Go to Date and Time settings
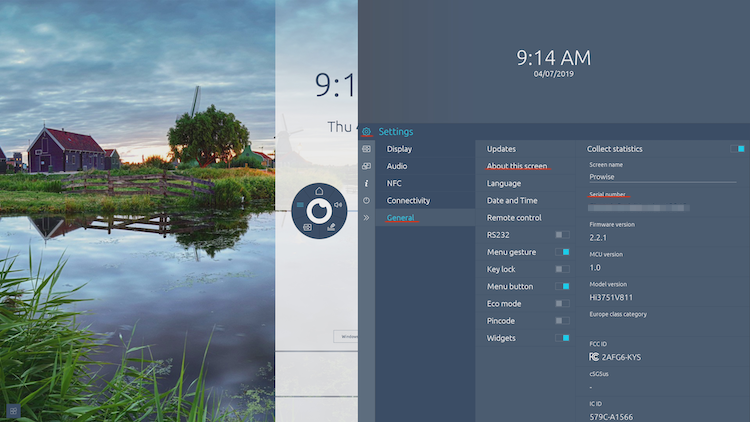Viewport: 750px width, 422px height. click(x=512, y=200)
